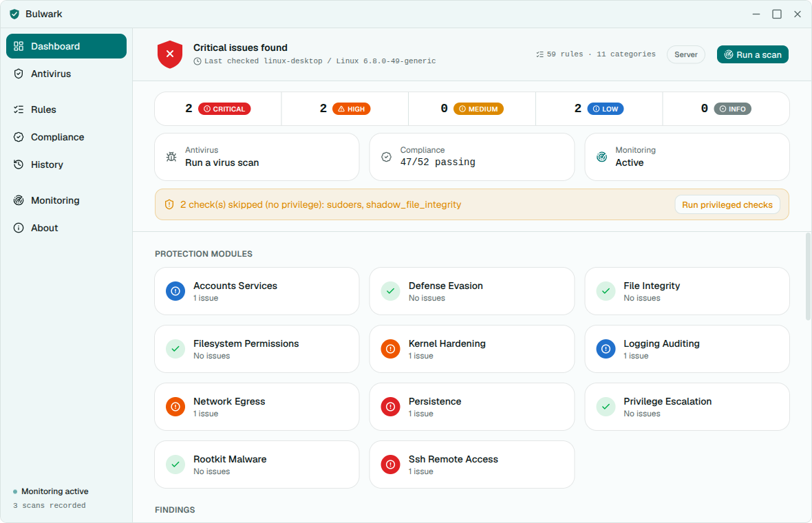Open the File Integrity module card

[687, 291]
